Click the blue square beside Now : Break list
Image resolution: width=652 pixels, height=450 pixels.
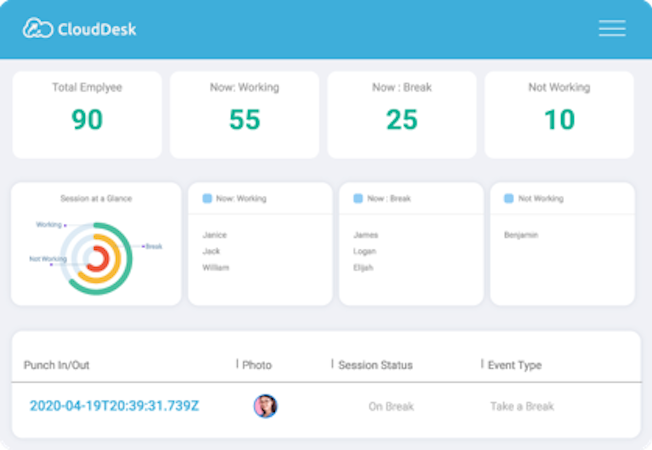(x=358, y=198)
